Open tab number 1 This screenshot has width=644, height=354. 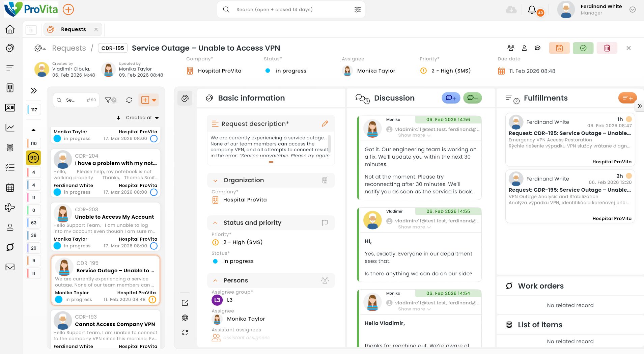[31, 30]
